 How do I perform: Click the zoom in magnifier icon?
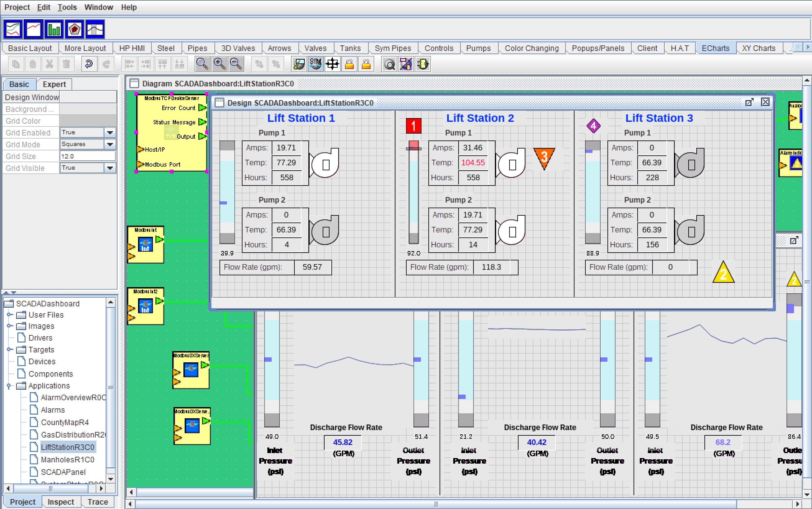pos(219,64)
